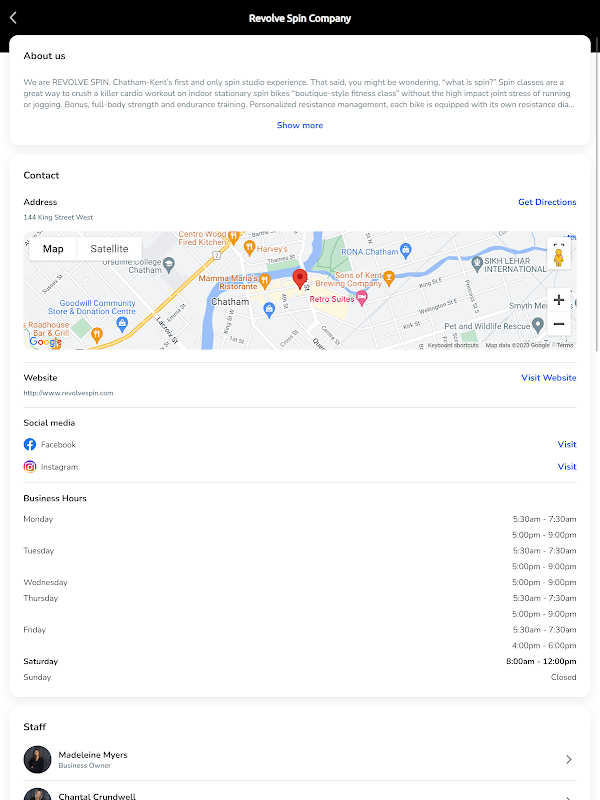The height and width of the screenshot is (800, 600).
Task: Click Mamma Maria's Ristorante marker
Action: [264, 280]
